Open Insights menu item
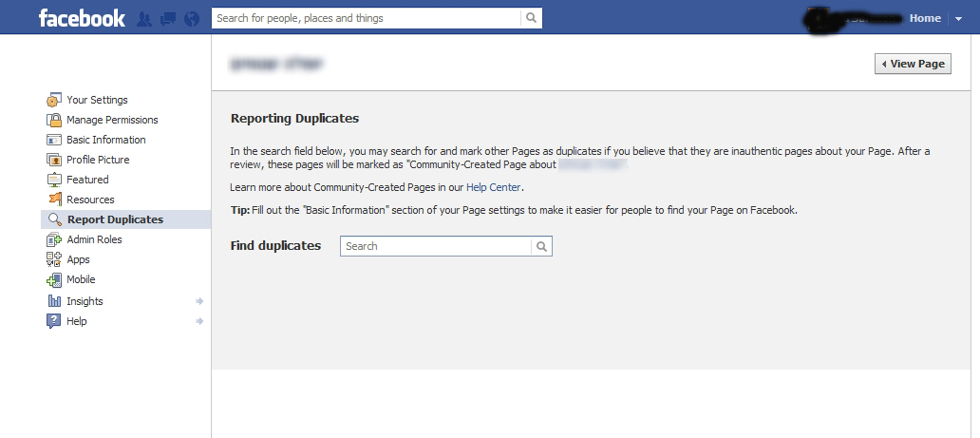Image resolution: width=980 pixels, height=438 pixels. point(85,301)
